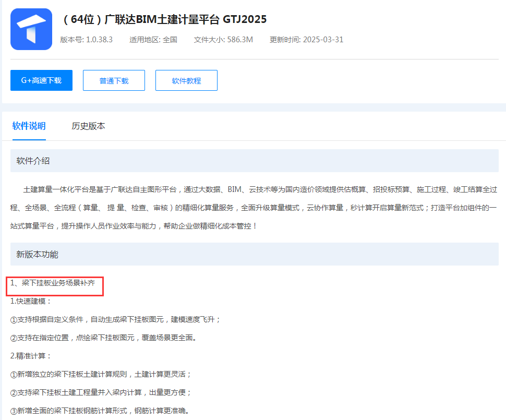Click the G+高速下载 button

tap(41, 80)
